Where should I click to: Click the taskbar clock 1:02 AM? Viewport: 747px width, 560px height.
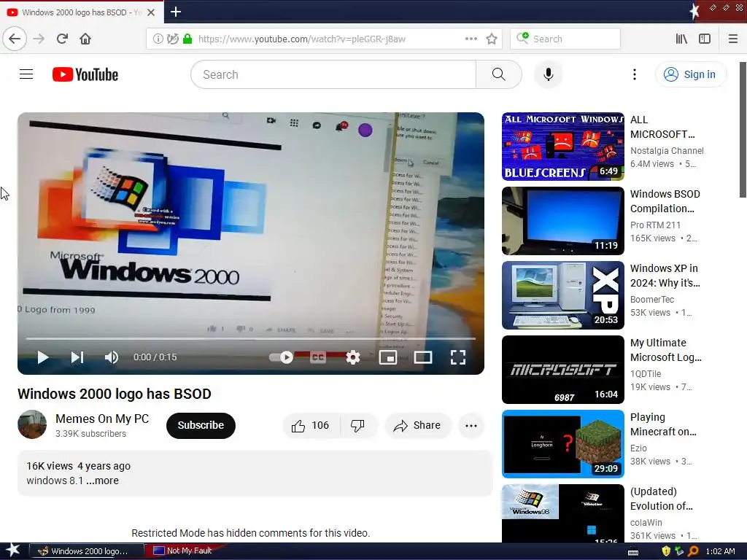click(x=720, y=551)
